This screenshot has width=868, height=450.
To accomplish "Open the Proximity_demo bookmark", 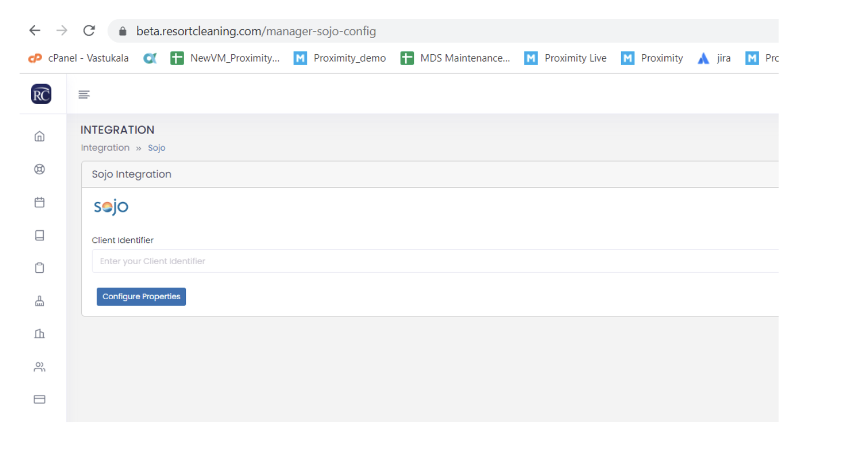I will (x=340, y=58).
